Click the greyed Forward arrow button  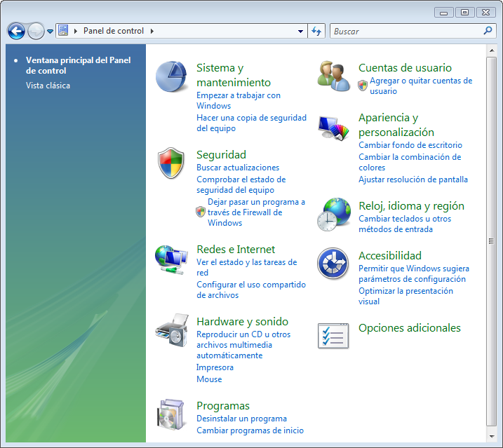coord(36,31)
